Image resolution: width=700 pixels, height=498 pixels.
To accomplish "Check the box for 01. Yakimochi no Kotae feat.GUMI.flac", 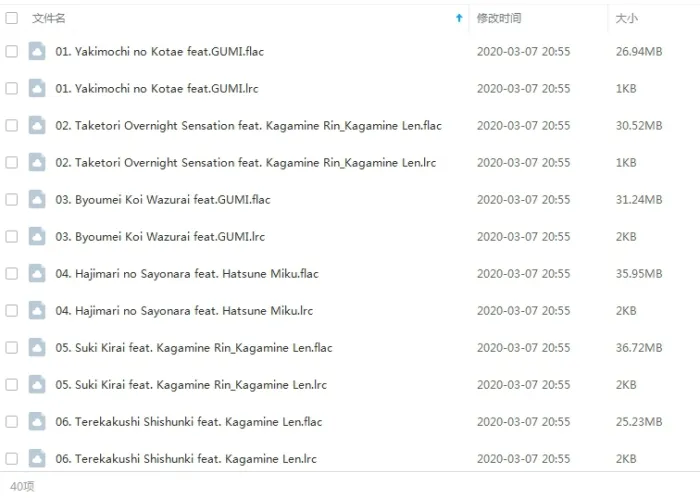I will tap(12, 51).
